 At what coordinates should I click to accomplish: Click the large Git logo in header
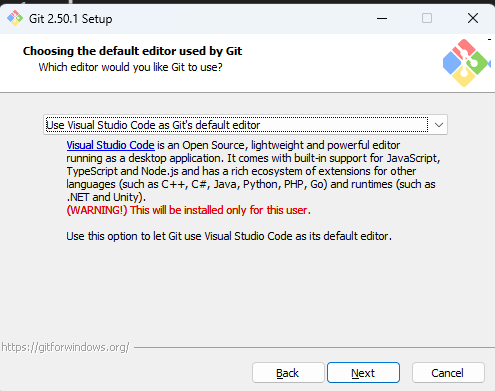(x=466, y=63)
